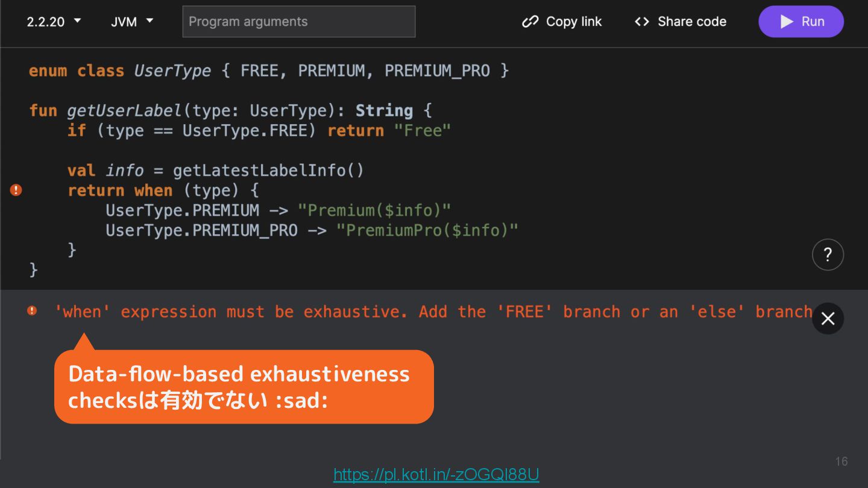
Task: Click the Share code label
Action: [691, 22]
